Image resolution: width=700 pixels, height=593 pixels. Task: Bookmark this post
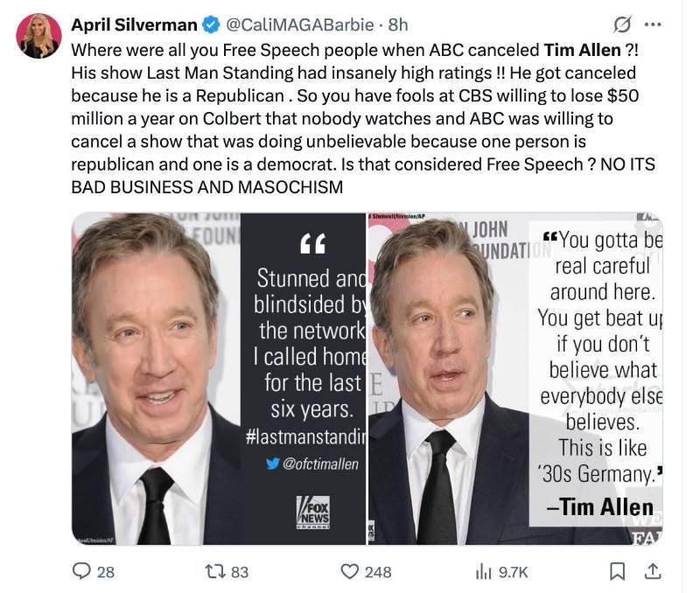pyautogui.click(x=618, y=572)
